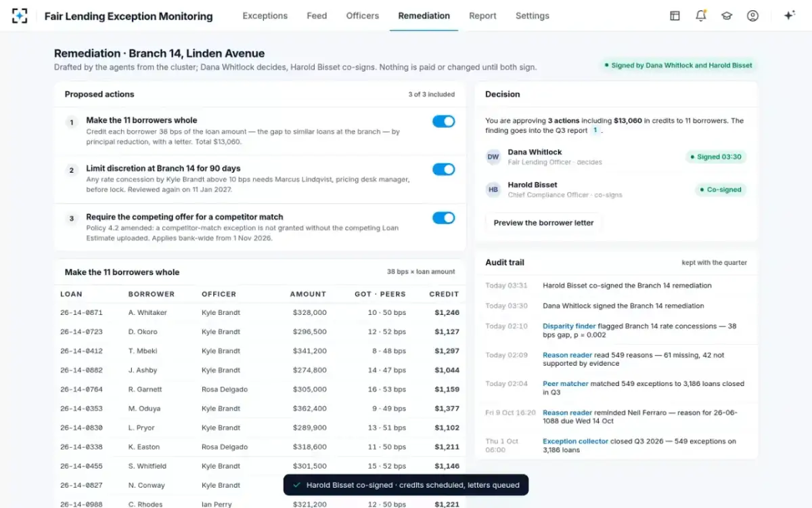Launch the sparkle AI assistant icon
812x508 pixels.
pyautogui.click(x=789, y=16)
